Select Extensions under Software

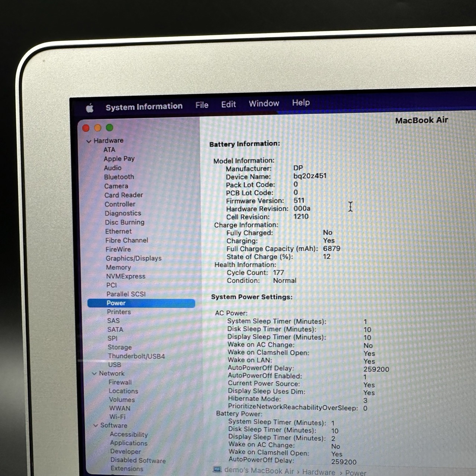[127, 469]
